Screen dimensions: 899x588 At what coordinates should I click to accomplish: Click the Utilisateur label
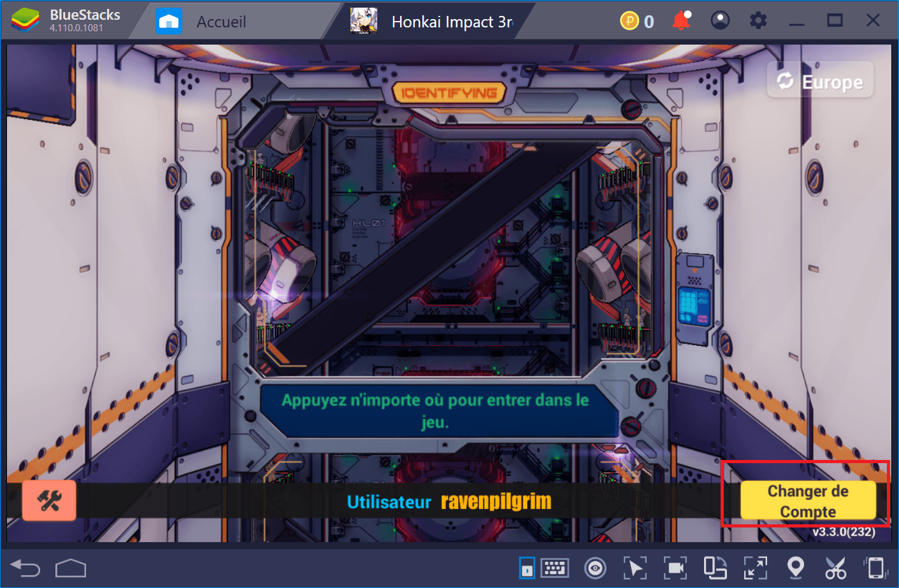tap(389, 502)
